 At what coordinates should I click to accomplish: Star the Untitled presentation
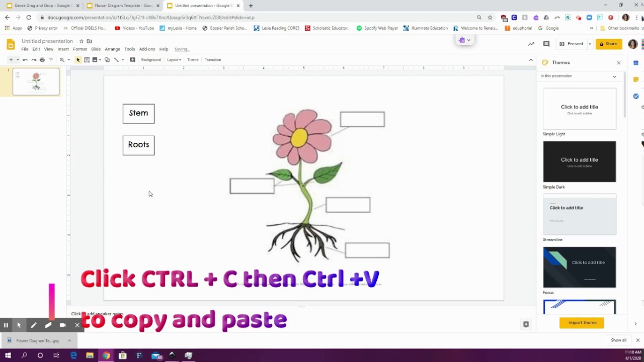pos(82,41)
